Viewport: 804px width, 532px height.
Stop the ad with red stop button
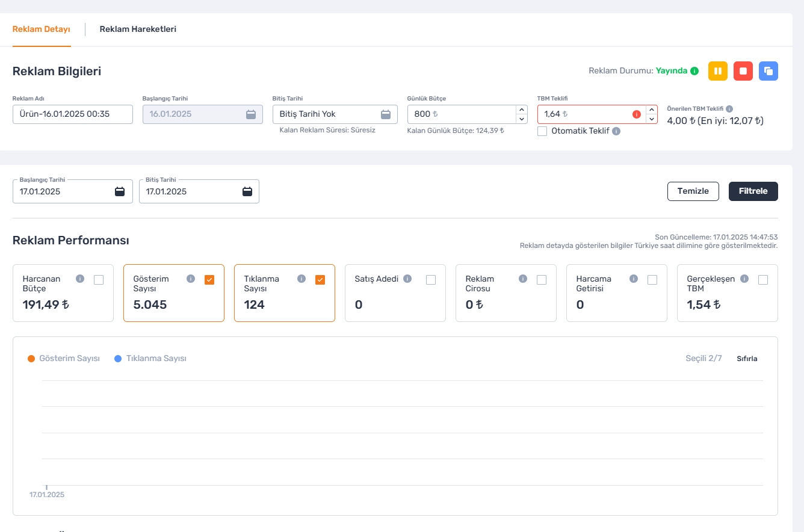[743, 71]
